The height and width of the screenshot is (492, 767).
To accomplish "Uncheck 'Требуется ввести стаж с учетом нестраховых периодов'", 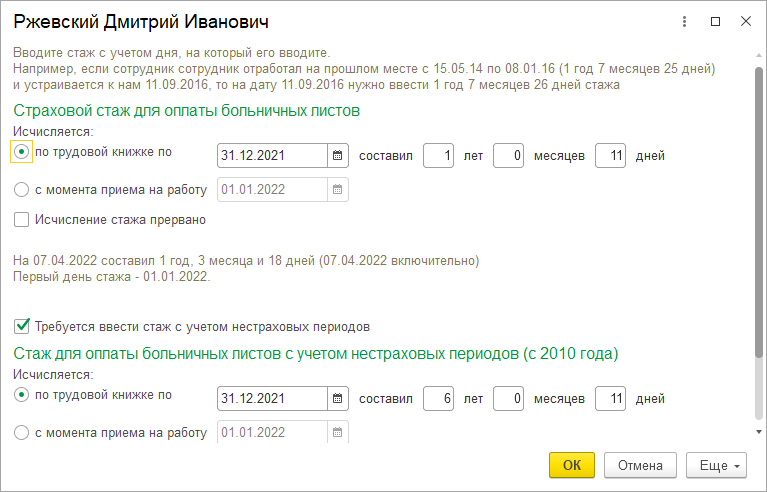I will tap(22, 326).
